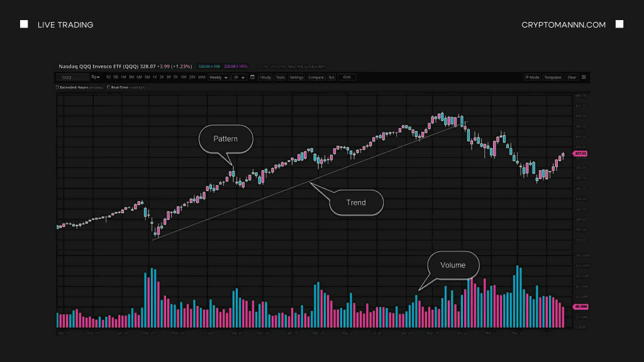
Task: Toggle the light/dark Mode button
Action: pos(532,77)
